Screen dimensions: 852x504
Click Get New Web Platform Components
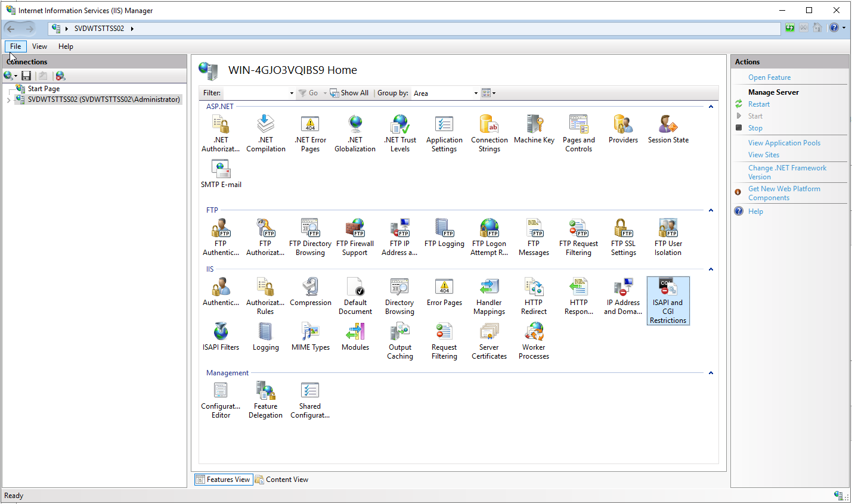784,193
